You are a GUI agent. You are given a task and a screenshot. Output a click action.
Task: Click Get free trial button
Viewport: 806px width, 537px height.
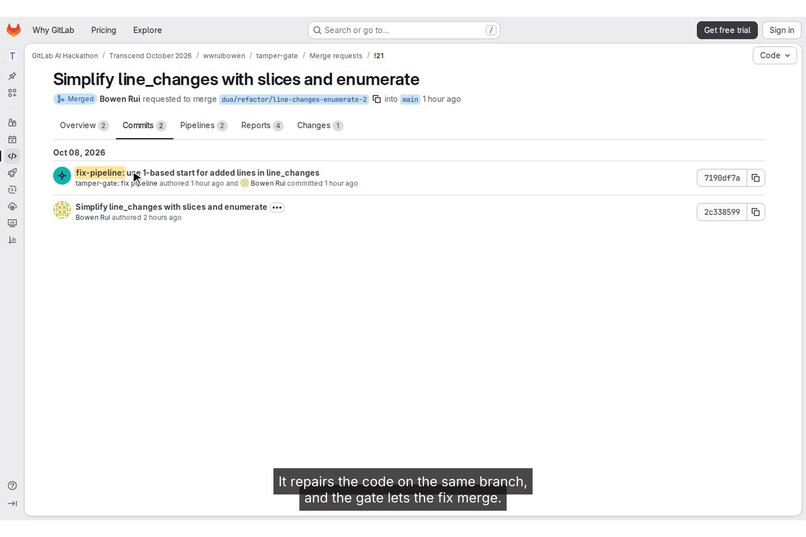pyautogui.click(x=727, y=30)
